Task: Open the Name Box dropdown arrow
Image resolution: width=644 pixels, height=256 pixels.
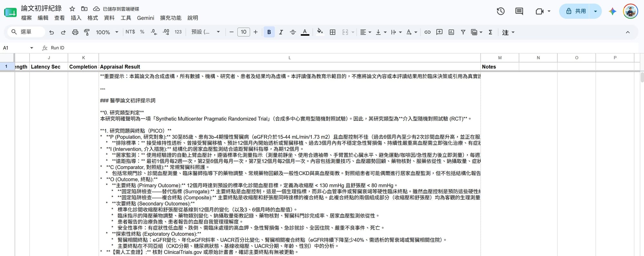Action: [32, 48]
